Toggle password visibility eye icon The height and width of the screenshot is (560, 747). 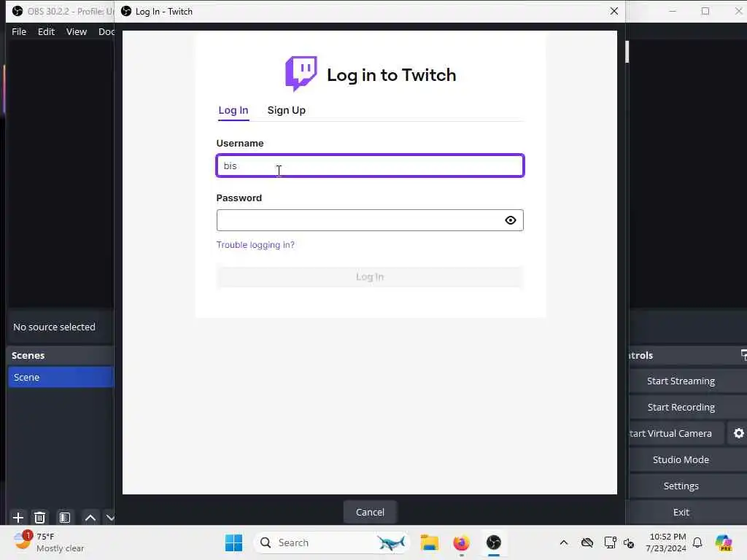click(x=510, y=220)
